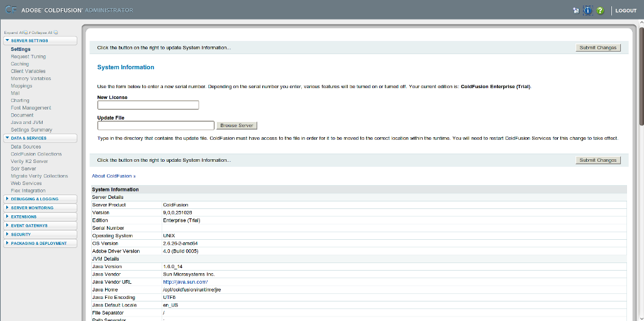Open Client Variables page
This screenshot has width=644, height=321.
point(28,71)
